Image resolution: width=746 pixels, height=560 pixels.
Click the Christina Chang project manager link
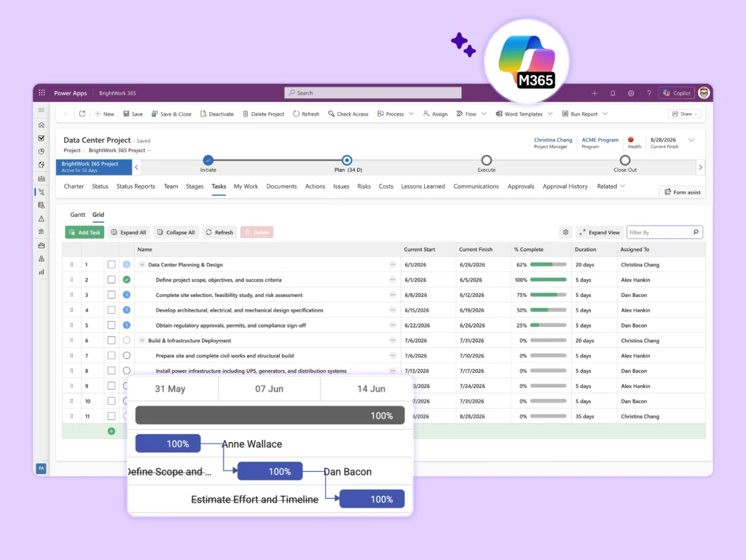(553, 140)
